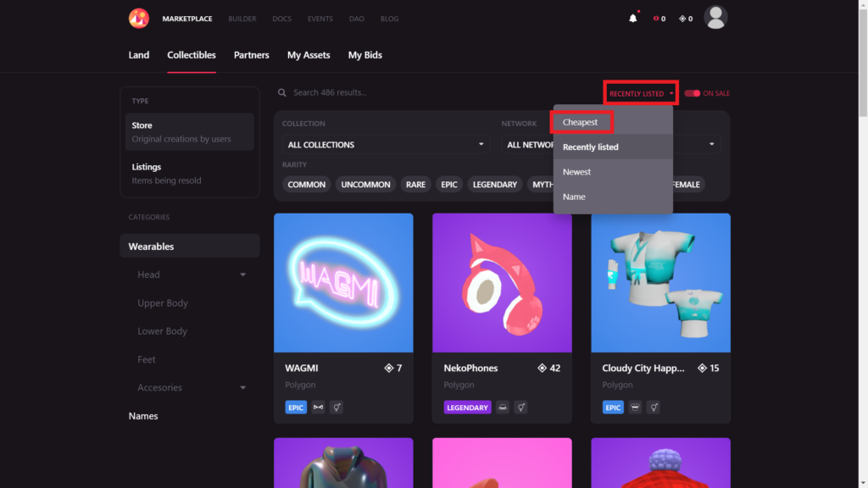Toggle the Uncommon rarity filter
This screenshot has height=488, width=868.
tap(365, 184)
